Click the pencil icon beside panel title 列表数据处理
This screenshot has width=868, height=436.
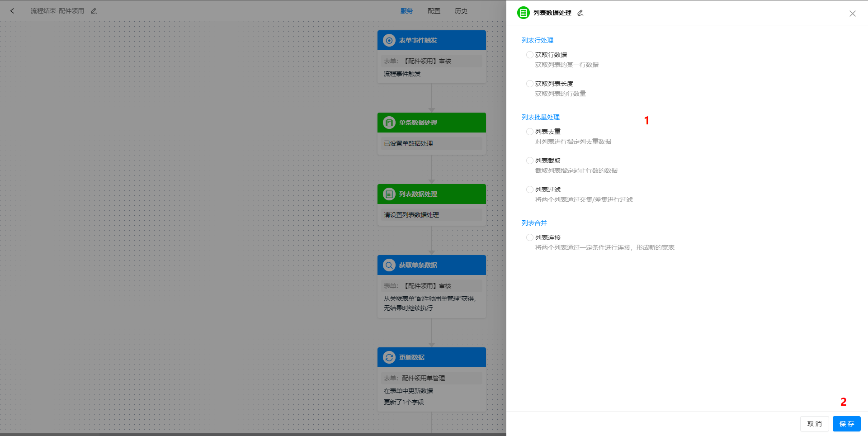point(580,13)
